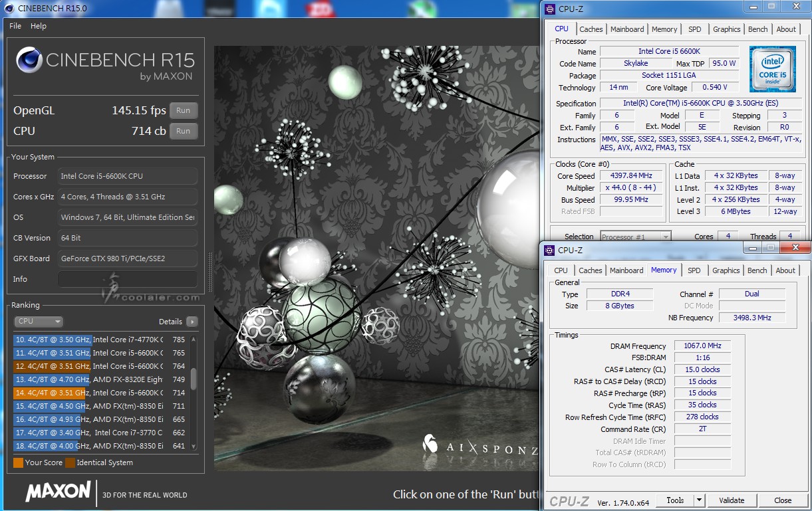Switch to Graphics tab in upper CPU-Z
812x511 pixels.
coord(726,29)
